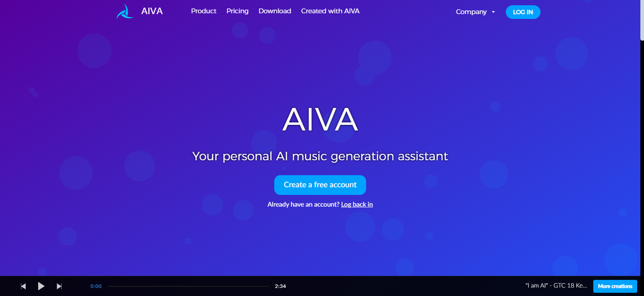Click the LOG IN button

[523, 12]
